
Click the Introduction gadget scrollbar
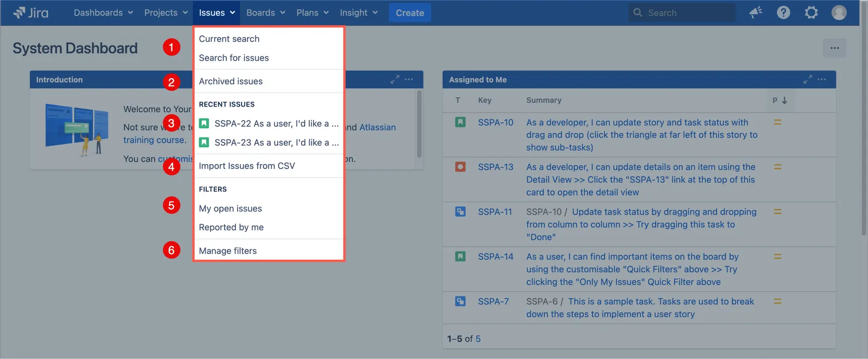[419, 124]
